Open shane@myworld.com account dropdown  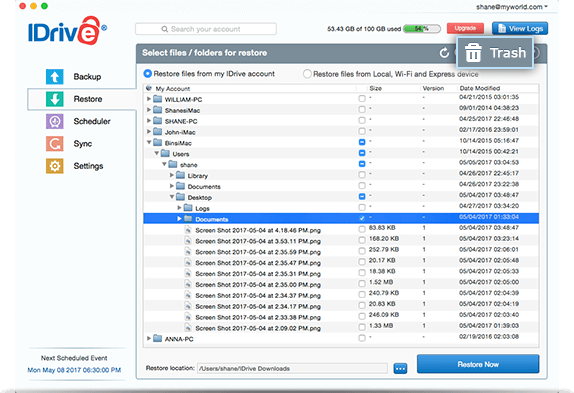click(x=511, y=7)
